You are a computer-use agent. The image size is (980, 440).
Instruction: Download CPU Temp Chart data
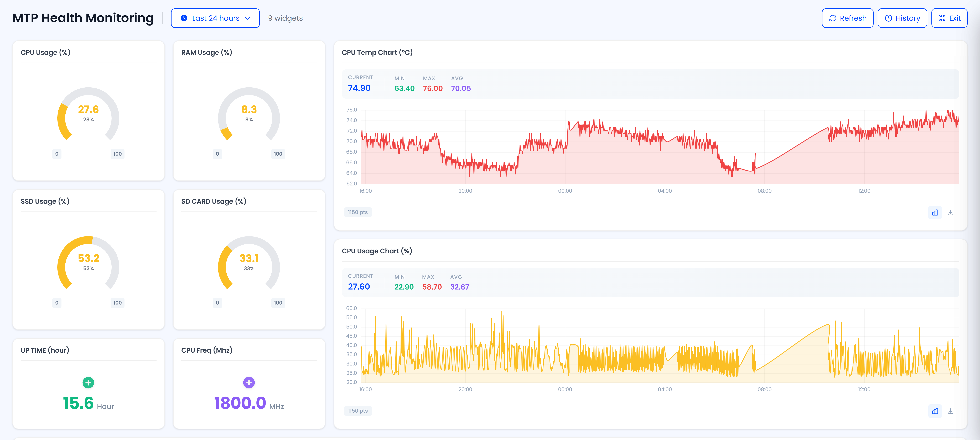(x=951, y=212)
